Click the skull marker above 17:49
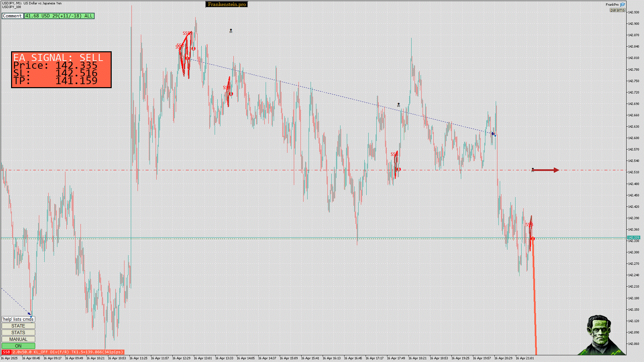The image size is (644, 362). 398,105
